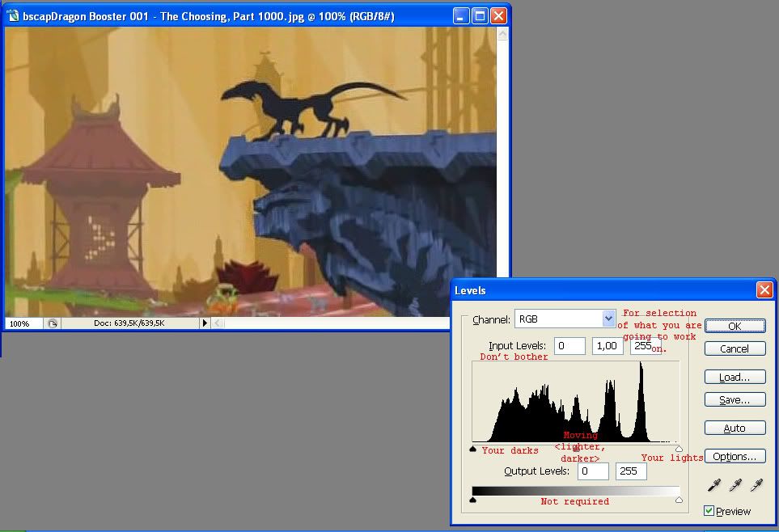Open the status bar info arrow menu
Viewport: 779px width, 532px height.
point(205,323)
